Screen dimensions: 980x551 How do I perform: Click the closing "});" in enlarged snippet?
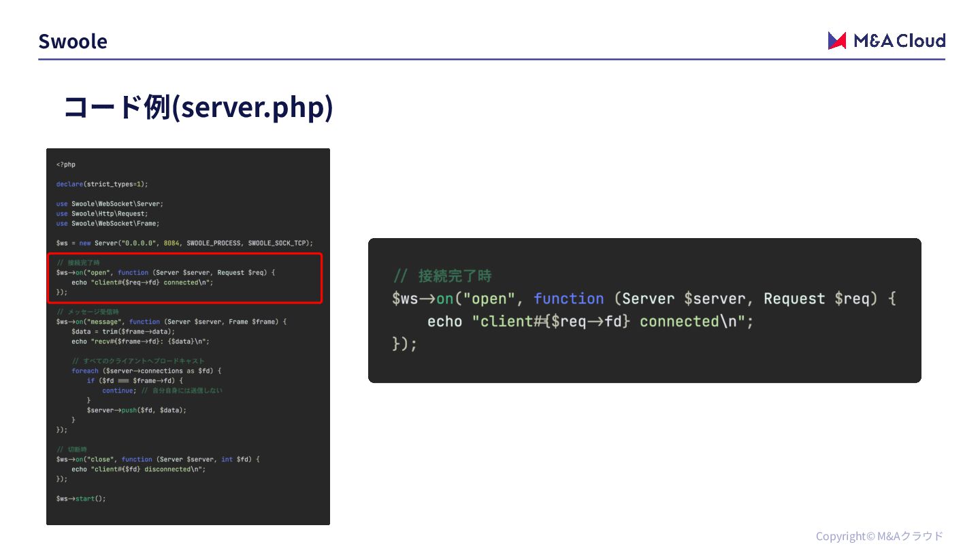(404, 344)
